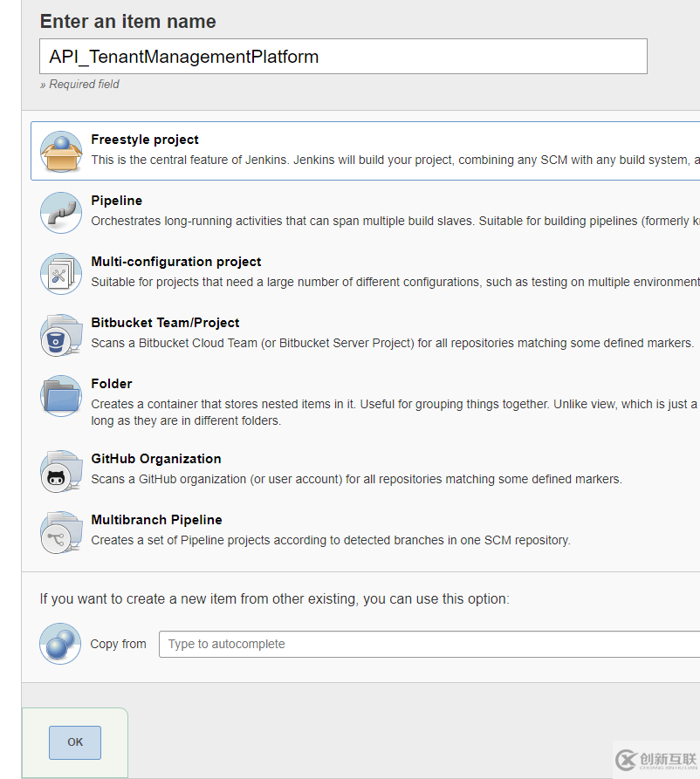Click Bitbucket Cloud Team description text
The height and width of the screenshot is (779, 700).
(x=392, y=344)
